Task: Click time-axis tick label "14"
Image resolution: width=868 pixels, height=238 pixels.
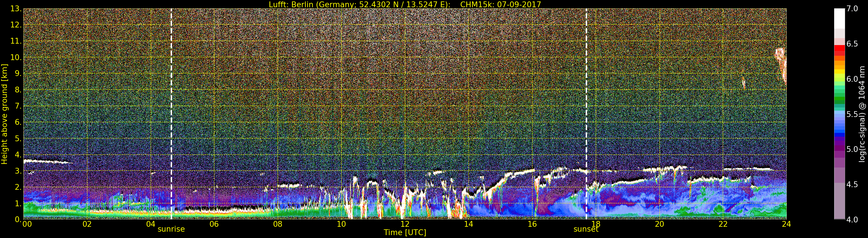Action: 468,224
